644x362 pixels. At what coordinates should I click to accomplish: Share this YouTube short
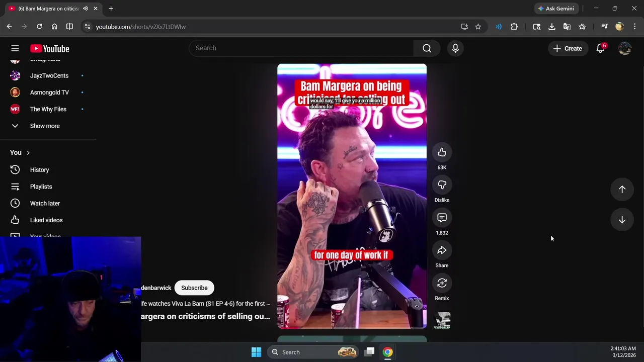tap(442, 250)
